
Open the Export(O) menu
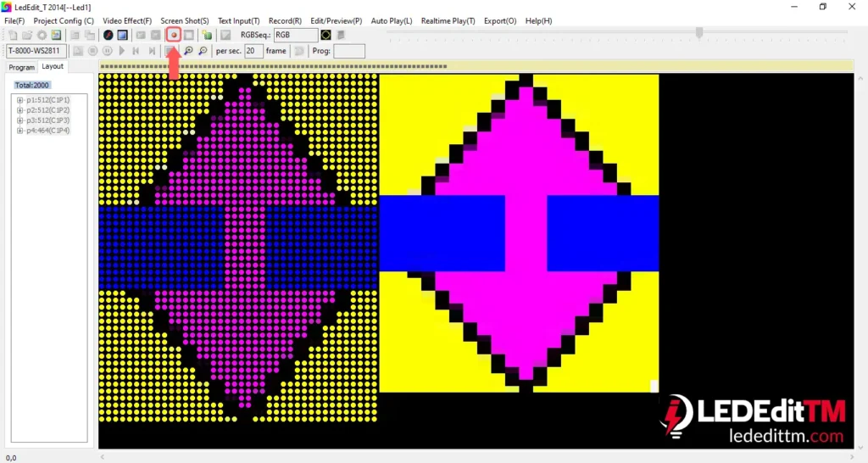(499, 20)
